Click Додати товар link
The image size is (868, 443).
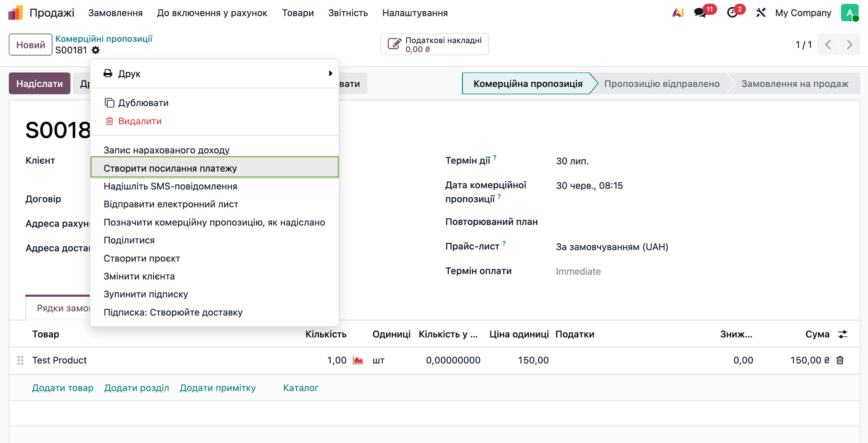point(63,388)
